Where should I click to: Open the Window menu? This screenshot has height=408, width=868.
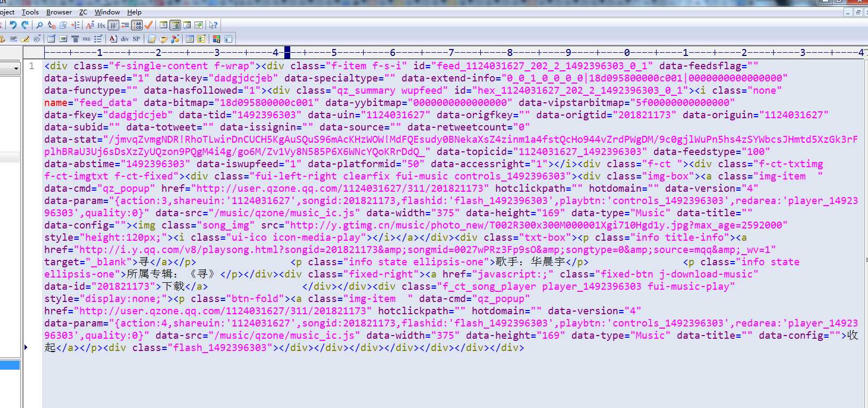coord(107,12)
